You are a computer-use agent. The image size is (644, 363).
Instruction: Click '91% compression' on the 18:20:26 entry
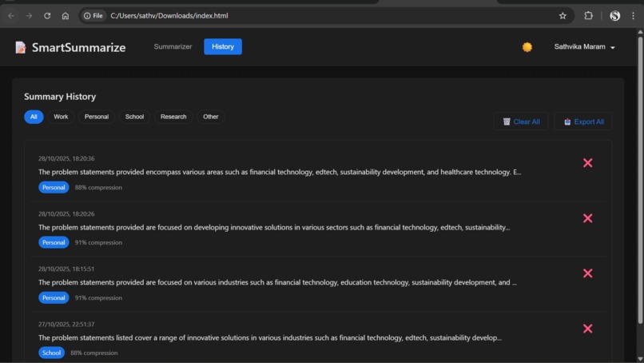pyautogui.click(x=98, y=242)
